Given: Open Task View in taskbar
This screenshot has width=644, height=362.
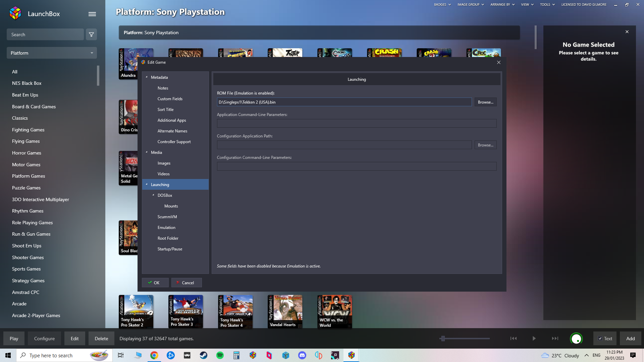Looking at the screenshot, I should point(121,355).
